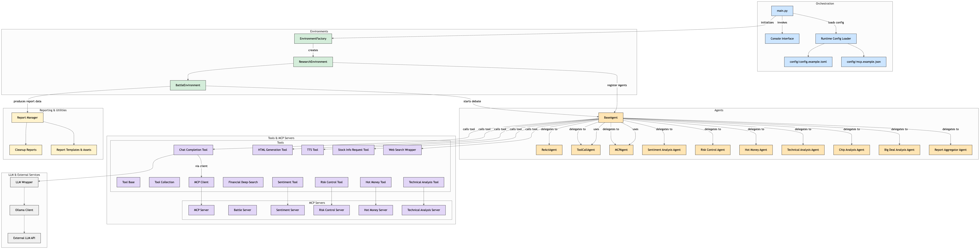Click the ResearchEnvironment node

tap(313, 62)
